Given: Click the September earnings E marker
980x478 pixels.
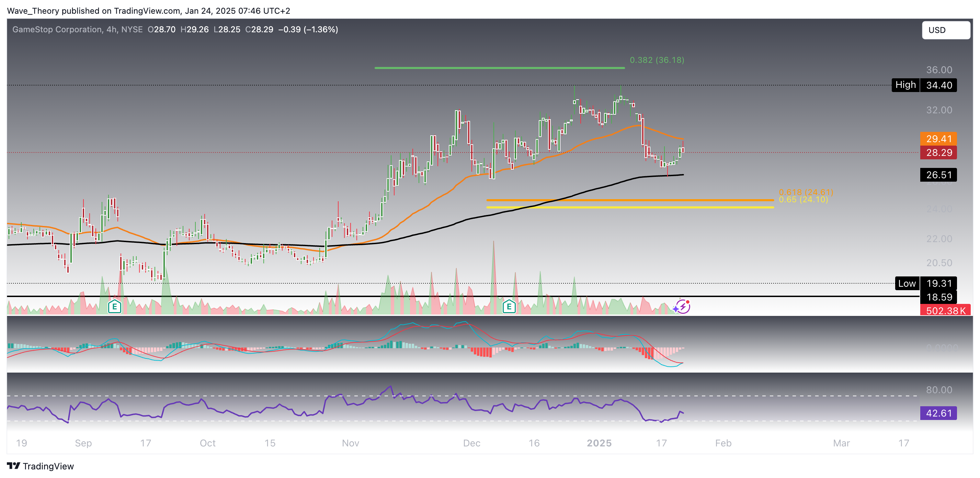Looking at the screenshot, I should [x=114, y=306].
